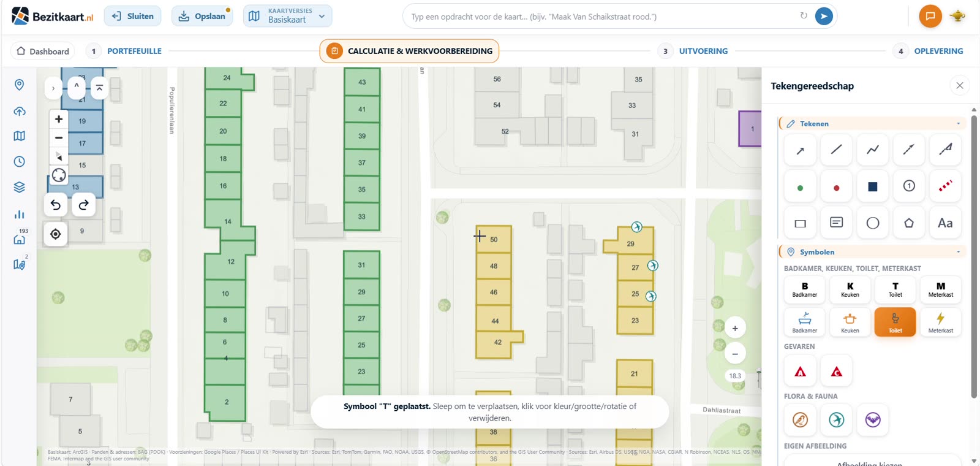Toggle the letter K Keuken symbol
The image size is (980, 466).
click(850, 289)
